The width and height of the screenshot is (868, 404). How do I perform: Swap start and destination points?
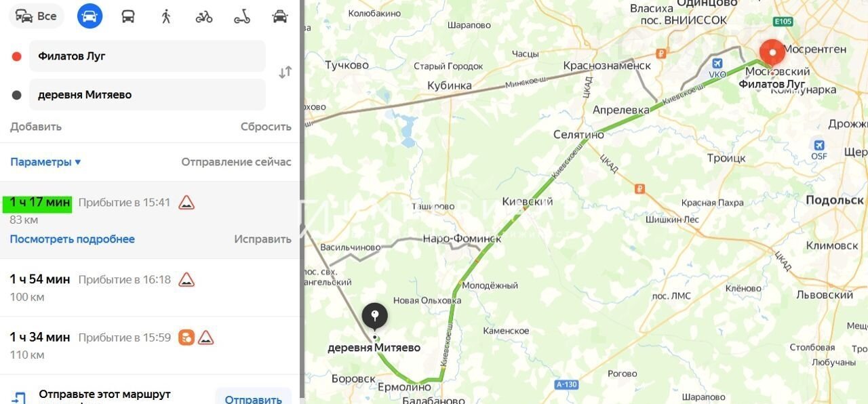click(285, 73)
